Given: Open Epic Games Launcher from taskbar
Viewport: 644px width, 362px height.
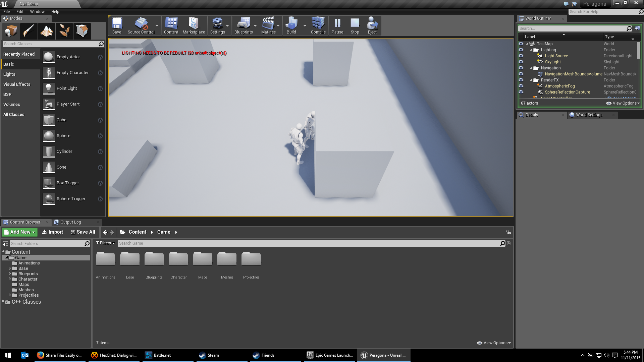Looking at the screenshot, I should (x=330, y=355).
